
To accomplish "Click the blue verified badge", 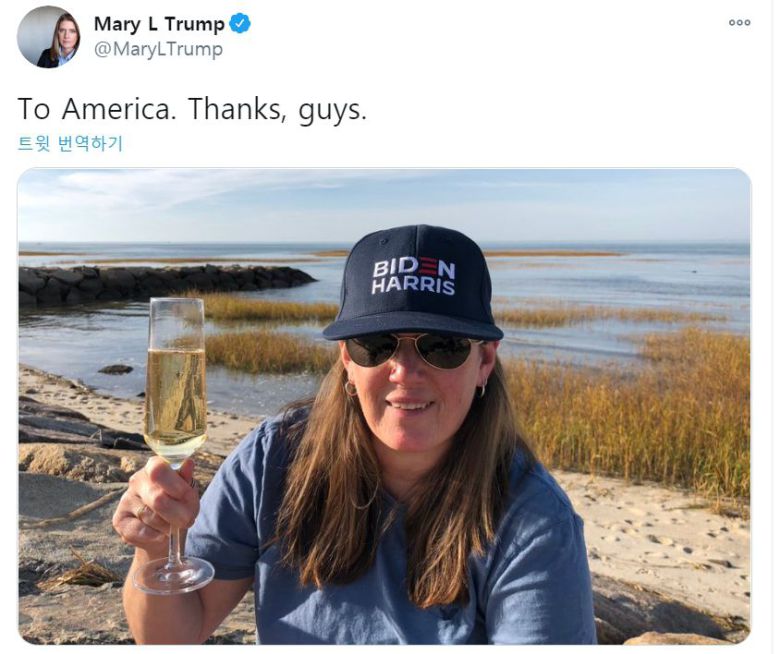I will [x=240, y=24].
